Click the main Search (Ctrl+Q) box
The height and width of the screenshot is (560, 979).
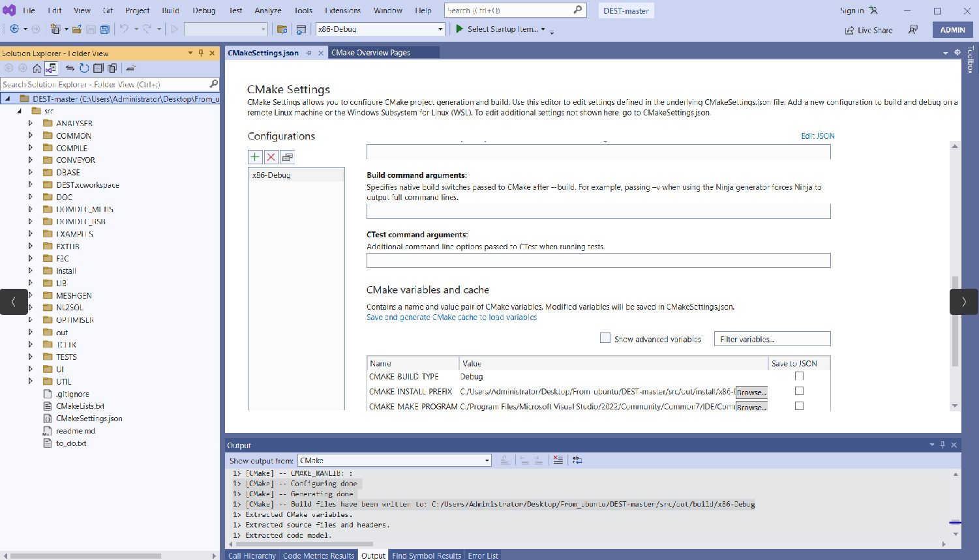(515, 10)
